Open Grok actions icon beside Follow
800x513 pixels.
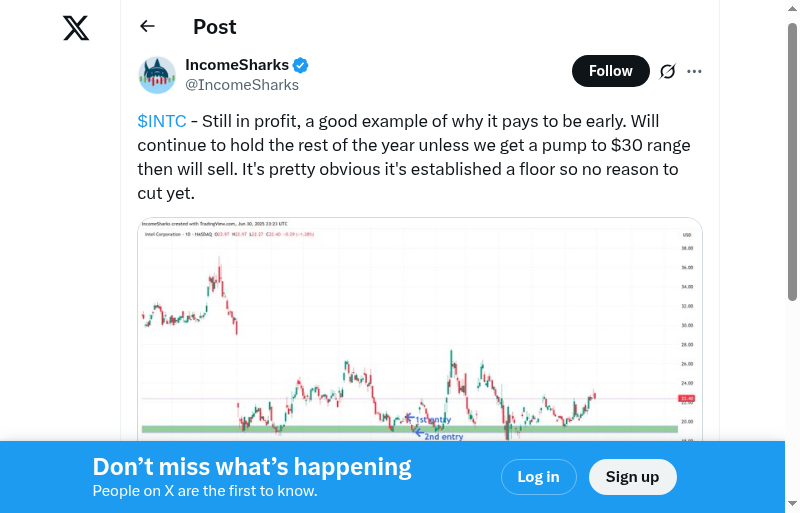668,71
